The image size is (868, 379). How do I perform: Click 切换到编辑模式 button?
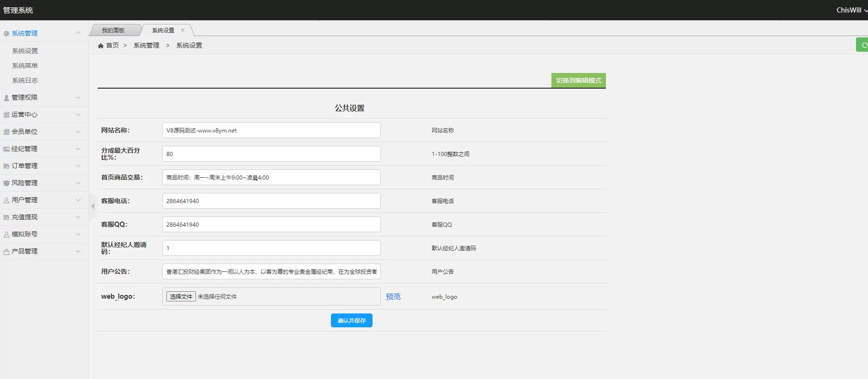[x=579, y=80]
